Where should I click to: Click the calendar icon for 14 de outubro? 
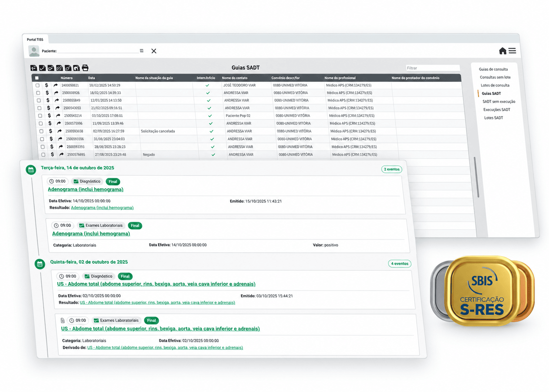pos(31,170)
